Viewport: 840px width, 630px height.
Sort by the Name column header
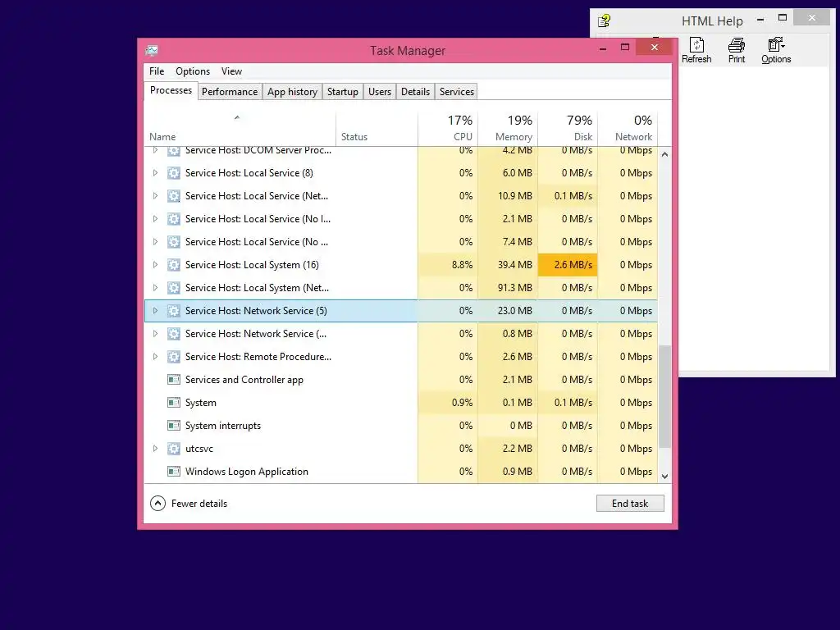[240, 129]
